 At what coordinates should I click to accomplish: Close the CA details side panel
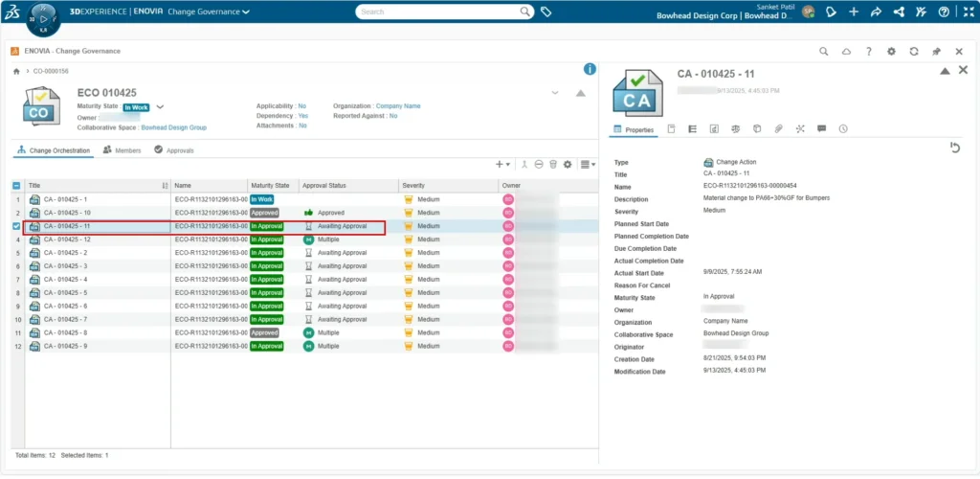[964, 70]
